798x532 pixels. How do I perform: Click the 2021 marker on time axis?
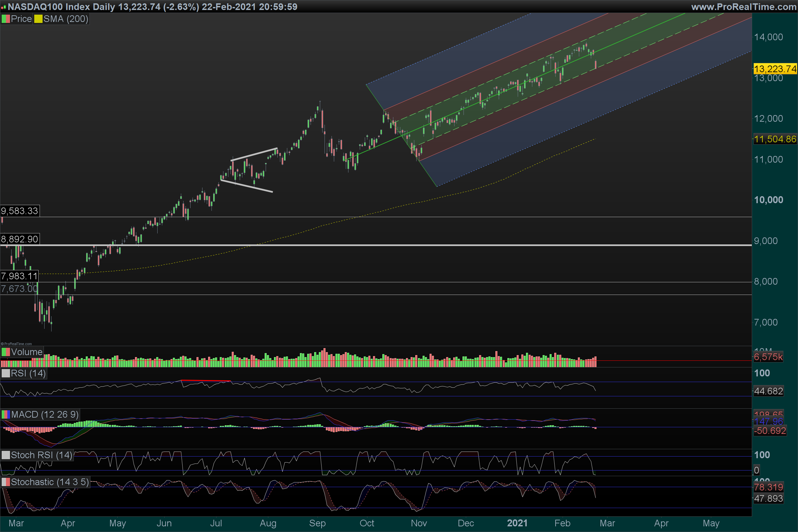coord(517,523)
